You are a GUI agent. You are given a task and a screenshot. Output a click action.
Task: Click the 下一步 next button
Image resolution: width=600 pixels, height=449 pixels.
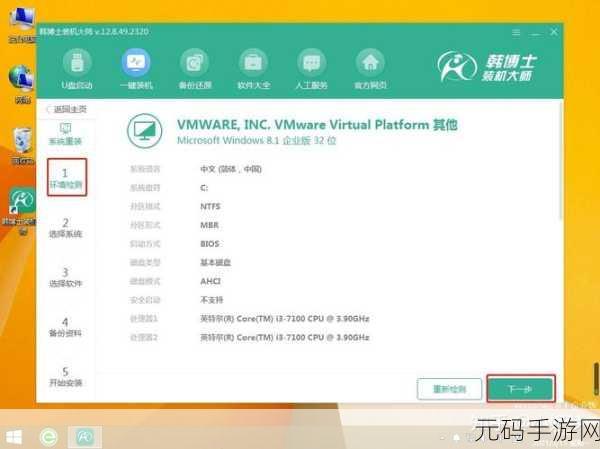click(x=520, y=389)
